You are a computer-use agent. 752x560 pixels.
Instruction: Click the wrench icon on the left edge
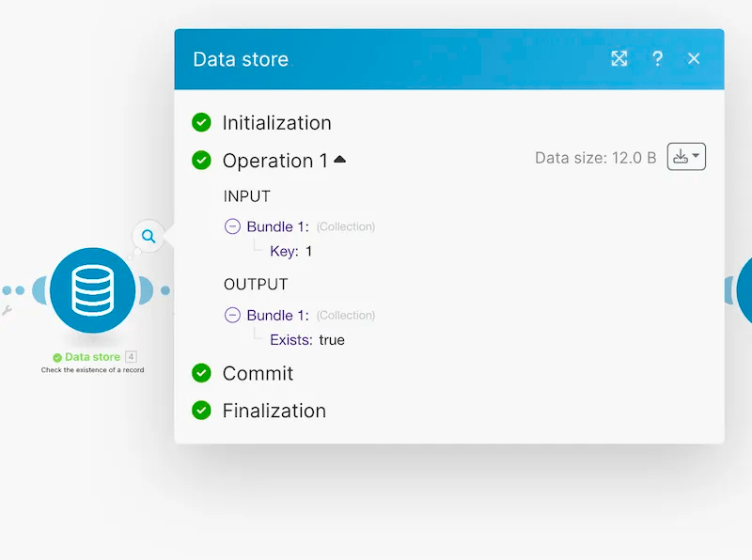[7, 311]
